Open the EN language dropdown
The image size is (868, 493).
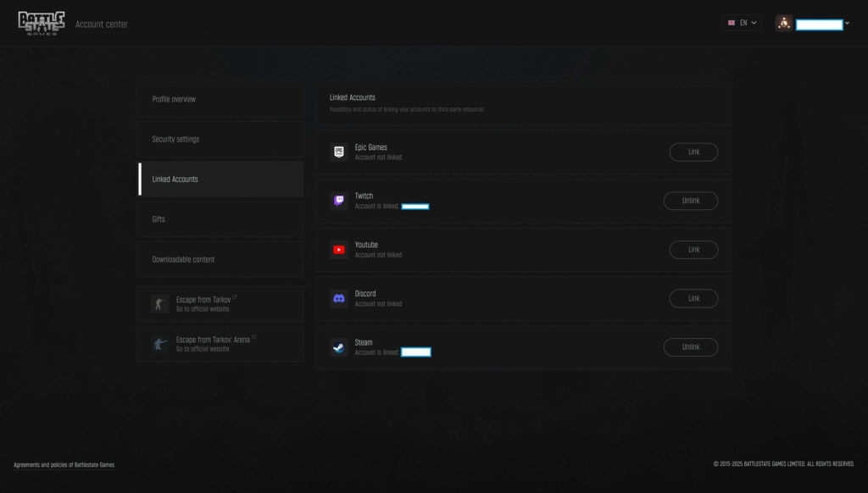coord(742,23)
